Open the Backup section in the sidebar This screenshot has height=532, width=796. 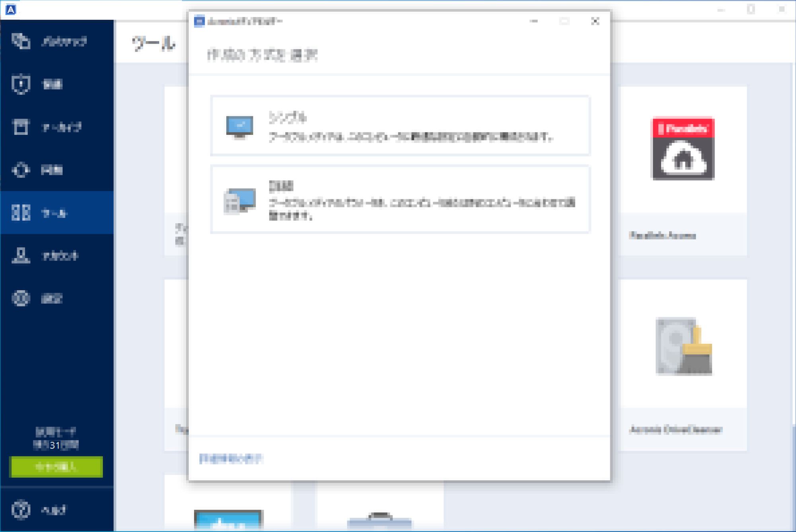[57, 41]
